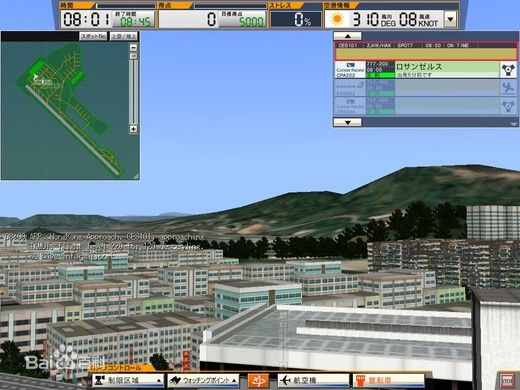Click the minimap zoom slider handle
Screen dimensions: 520x390
[x=133, y=56]
